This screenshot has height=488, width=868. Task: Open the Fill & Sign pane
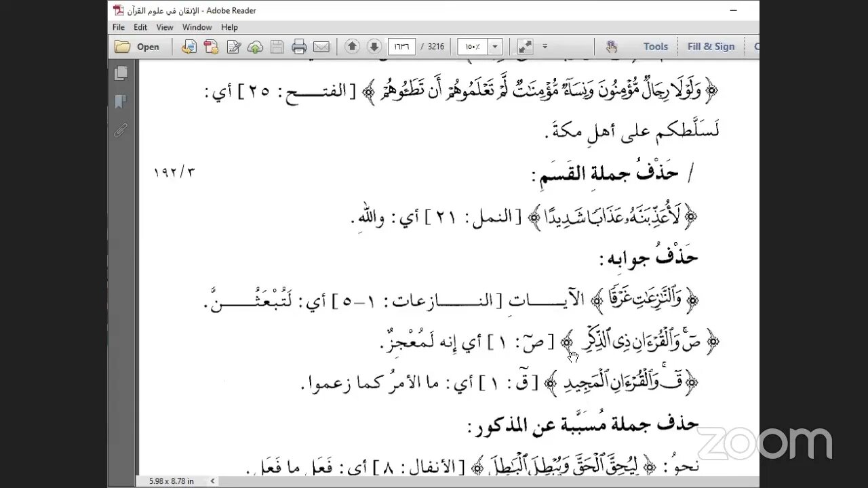pyautogui.click(x=711, y=47)
